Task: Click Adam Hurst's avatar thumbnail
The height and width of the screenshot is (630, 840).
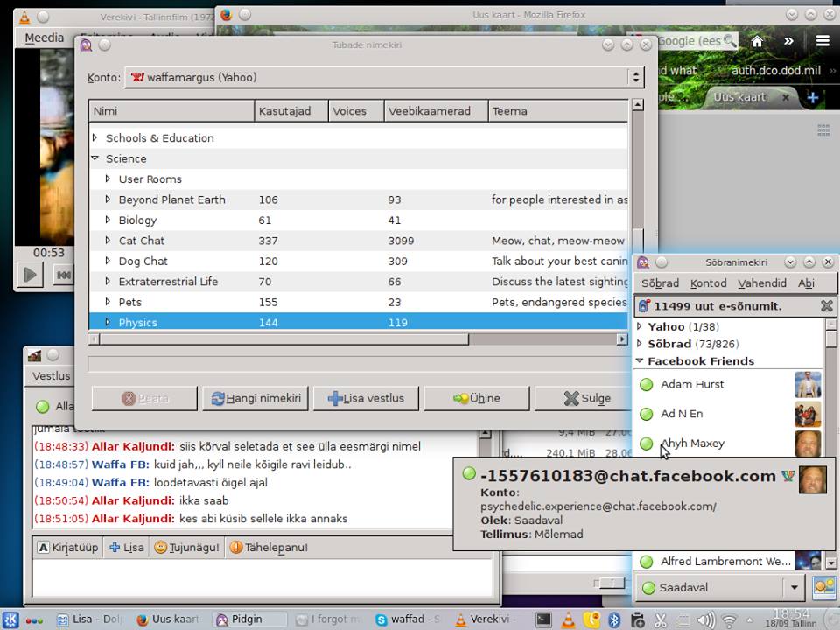Action: pos(808,384)
